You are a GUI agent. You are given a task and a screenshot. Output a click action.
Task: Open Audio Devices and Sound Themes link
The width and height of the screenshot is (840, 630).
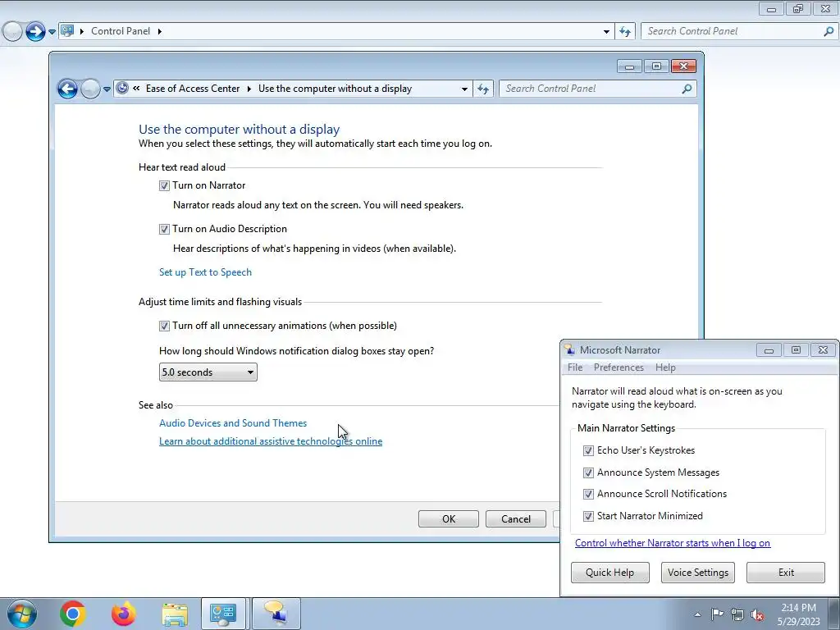pos(233,423)
